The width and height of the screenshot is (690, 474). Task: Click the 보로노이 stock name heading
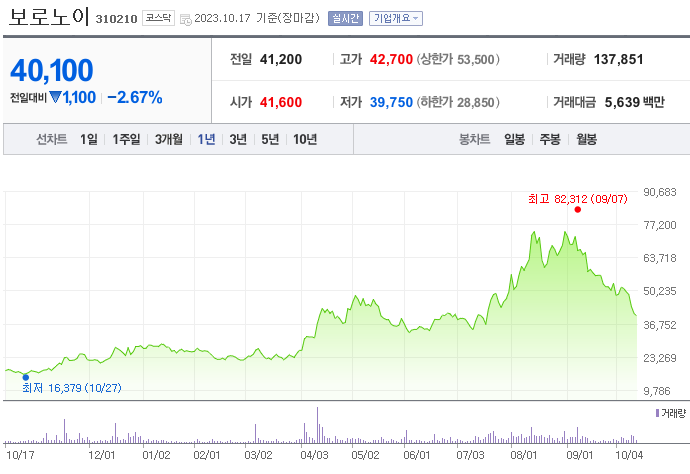(48, 17)
